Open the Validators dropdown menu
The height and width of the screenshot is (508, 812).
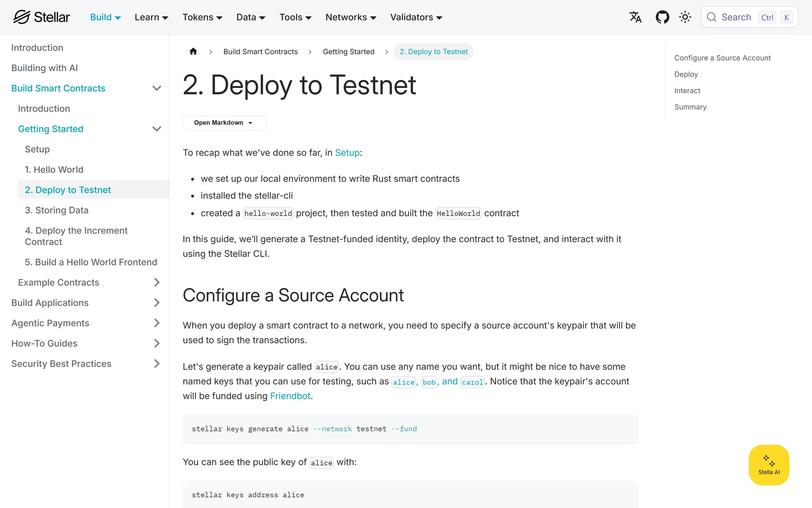click(x=416, y=17)
